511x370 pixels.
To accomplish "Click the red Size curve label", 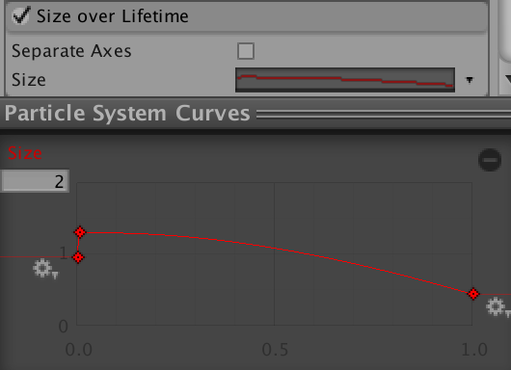I will tap(25, 153).
